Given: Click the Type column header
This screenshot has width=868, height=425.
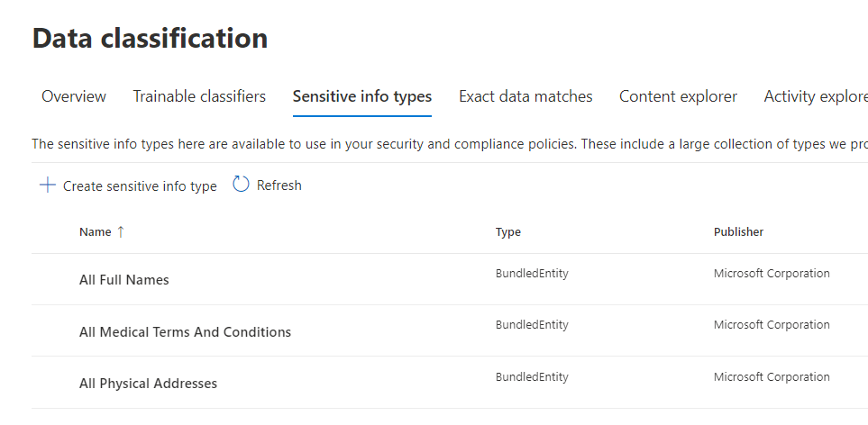Looking at the screenshot, I should pyautogui.click(x=508, y=232).
